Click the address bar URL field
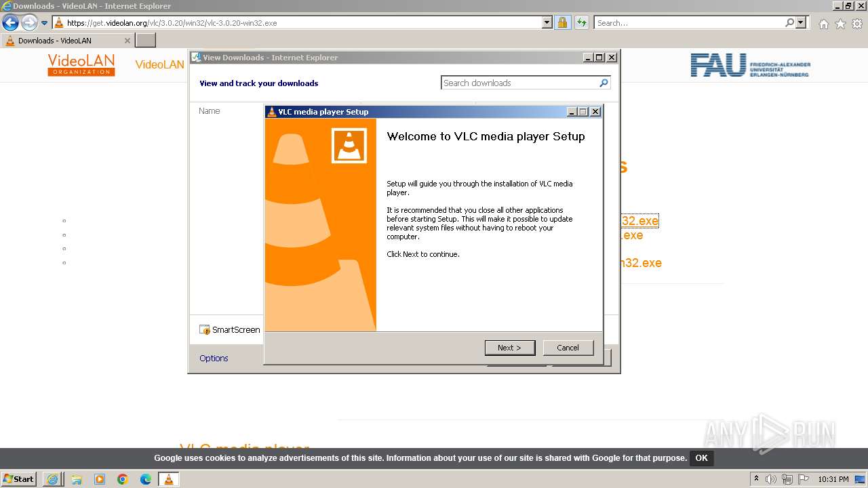Screen dimensions: 868x488 (303, 22)
